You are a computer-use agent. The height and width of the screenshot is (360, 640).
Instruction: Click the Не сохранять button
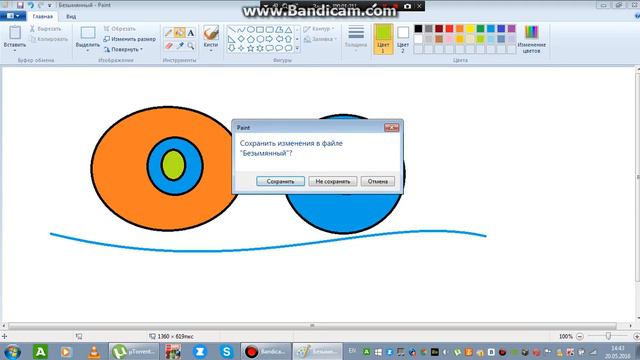click(333, 181)
